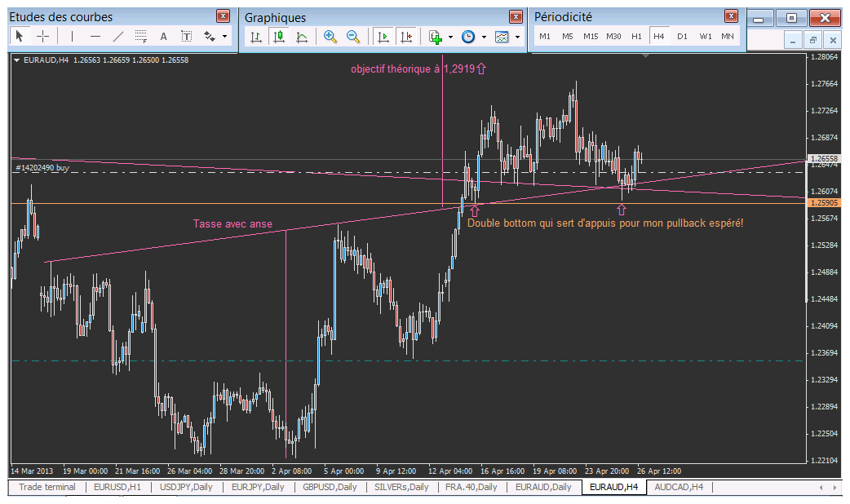Open the arrows symbols tool
Image resolution: width=850 pixels, height=504 pixels.
click(210, 37)
